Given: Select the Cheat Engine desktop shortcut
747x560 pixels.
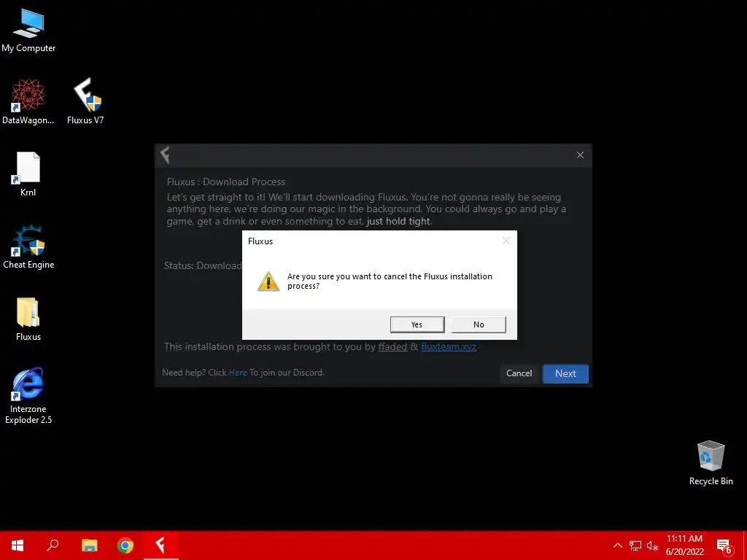Looking at the screenshot, I should tap(28, 246).
